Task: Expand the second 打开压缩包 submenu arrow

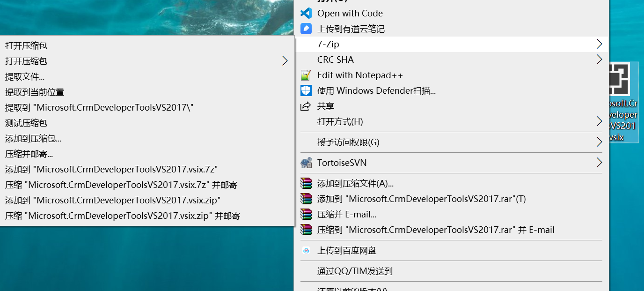Action: point(285,61)
